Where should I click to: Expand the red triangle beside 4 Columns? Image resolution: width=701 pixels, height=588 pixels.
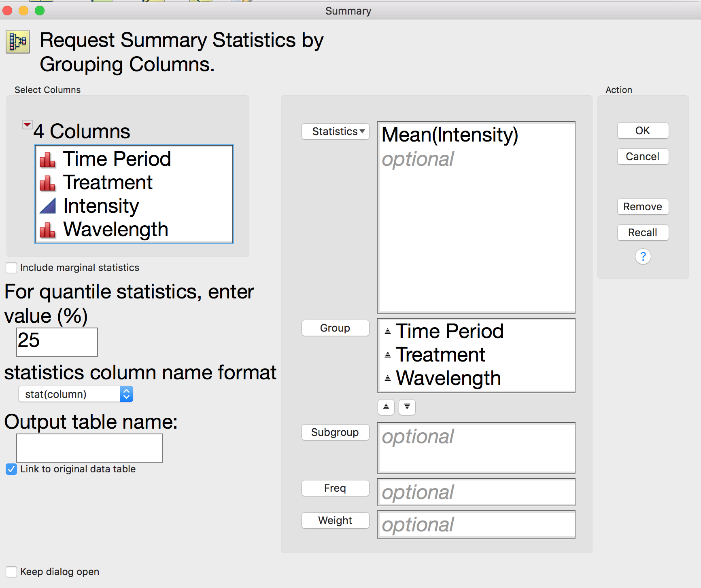[x=27, y=125]
